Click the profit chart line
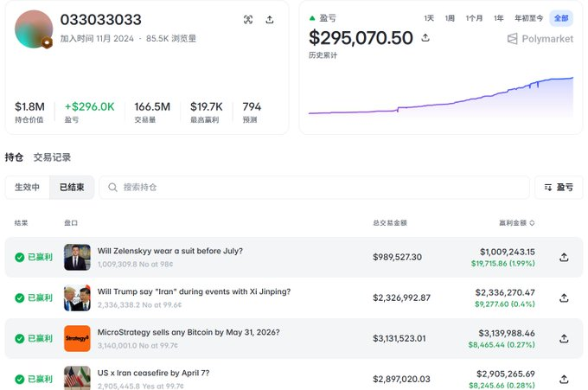 coord(441,96)
